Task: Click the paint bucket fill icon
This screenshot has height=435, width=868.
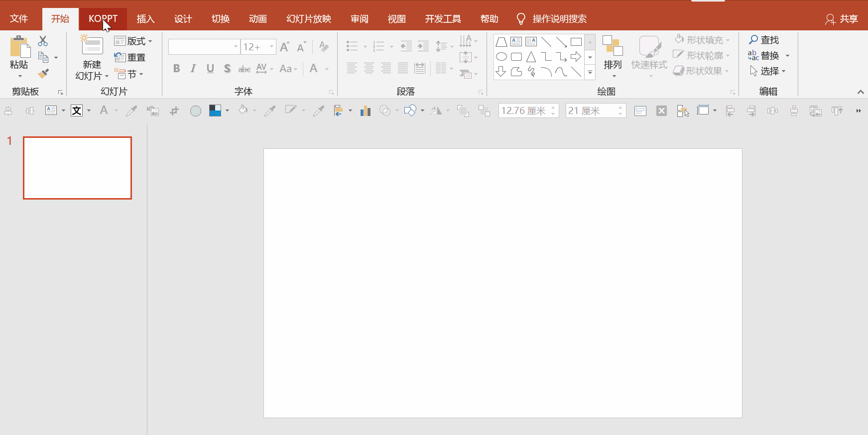Action: tap(243, 110)
